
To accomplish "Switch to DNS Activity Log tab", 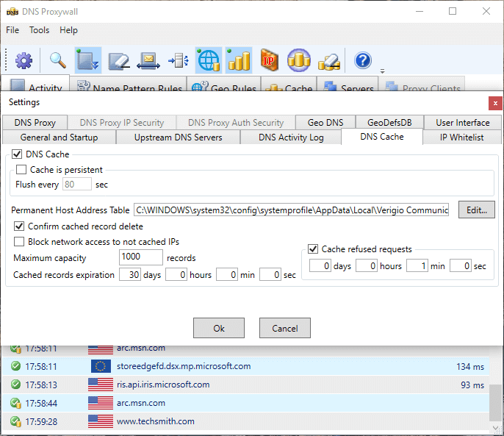I will tap(291, 137).
